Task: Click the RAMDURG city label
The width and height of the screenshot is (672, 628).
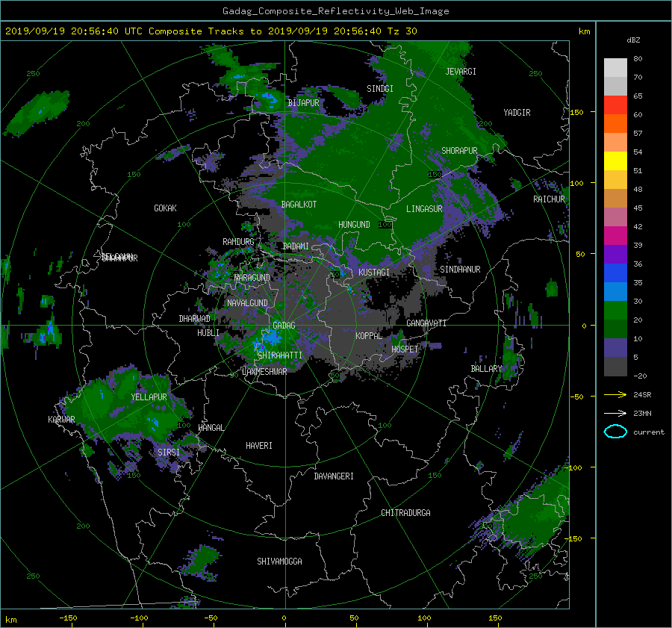Action: (238, 242)
